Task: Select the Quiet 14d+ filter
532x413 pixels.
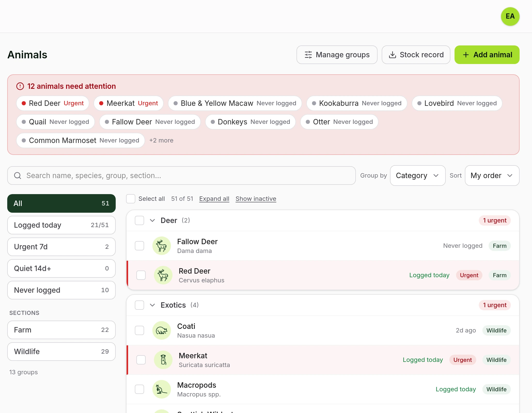Action: coord(61,268)
